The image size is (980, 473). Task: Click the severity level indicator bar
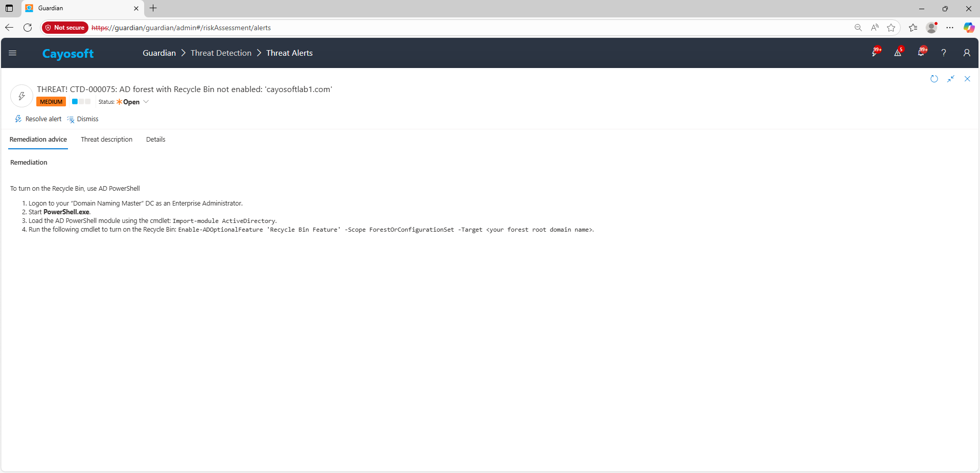point(81,102)
